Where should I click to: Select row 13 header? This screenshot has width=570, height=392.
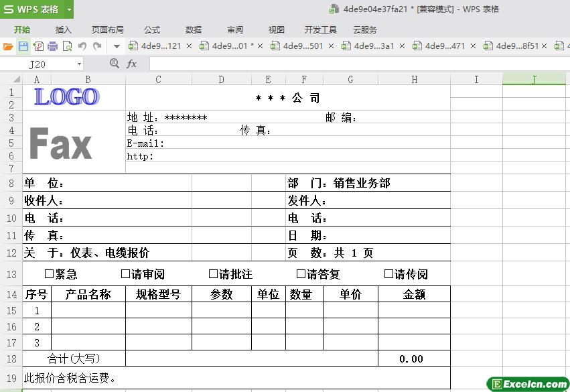11,274
